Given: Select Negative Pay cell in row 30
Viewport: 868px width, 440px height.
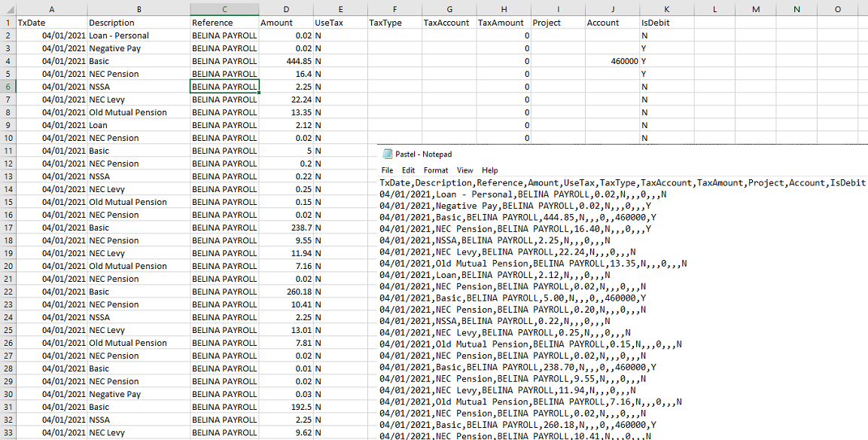Looking at the screenshot, I should (139, 394).
